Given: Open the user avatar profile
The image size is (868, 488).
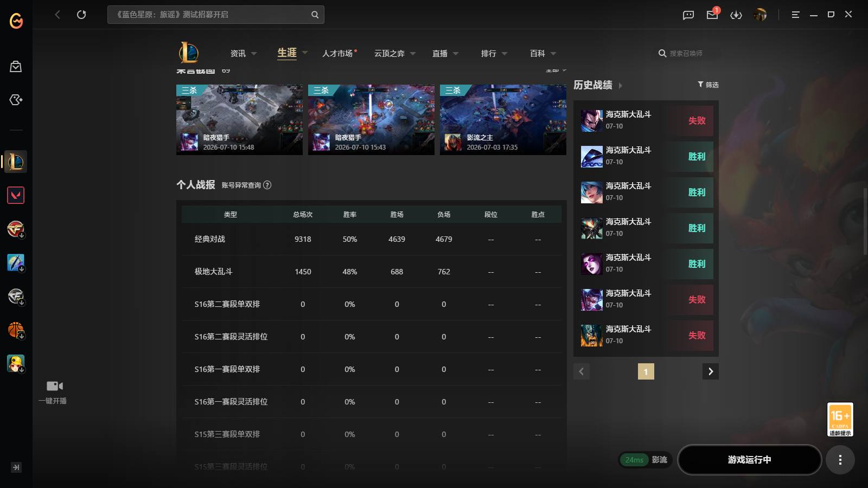Looking at the screenshot, I should tap(760, 15).
